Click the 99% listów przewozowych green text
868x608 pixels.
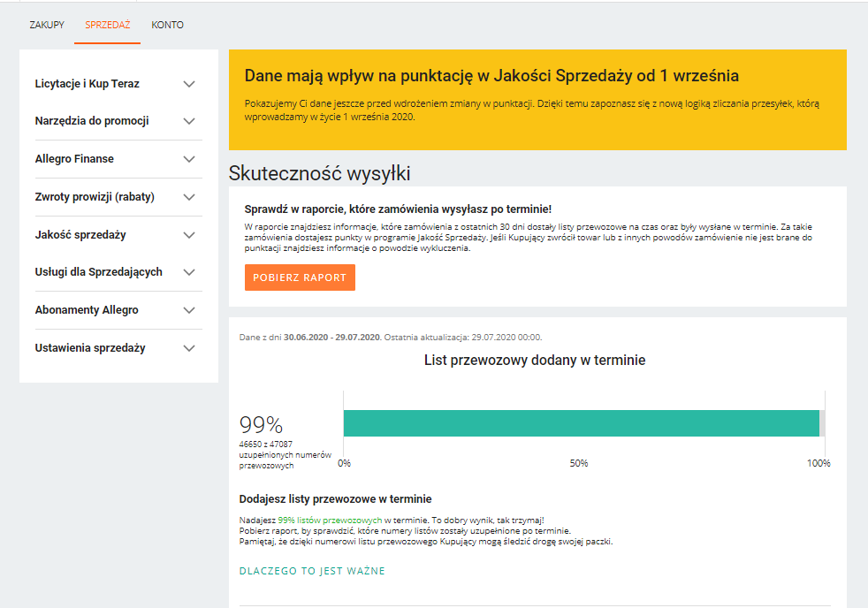tap(330, 520)
